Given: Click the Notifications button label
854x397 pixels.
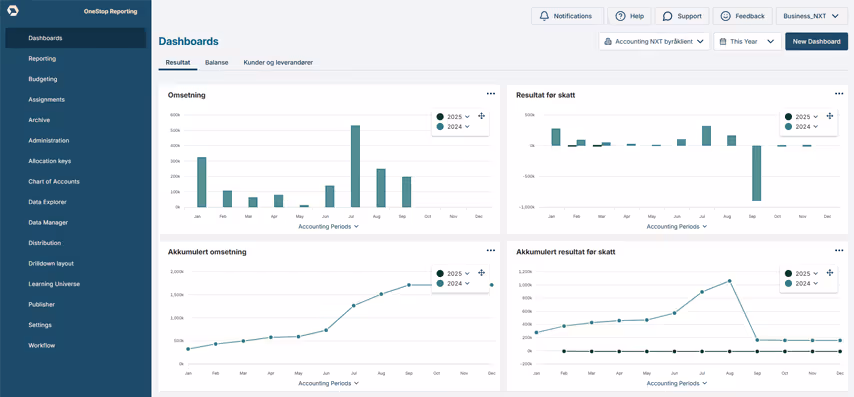Looking at the screenshot, I should [x=572, y=16].
